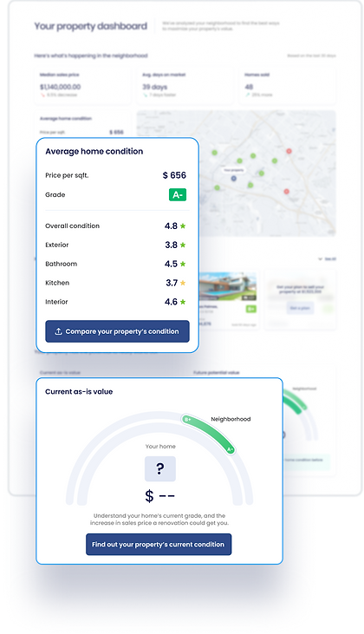The height and width of the screenshot is (634, 364).
Task: Click the green neighborhood arc on the gauge
Action: 211,431
